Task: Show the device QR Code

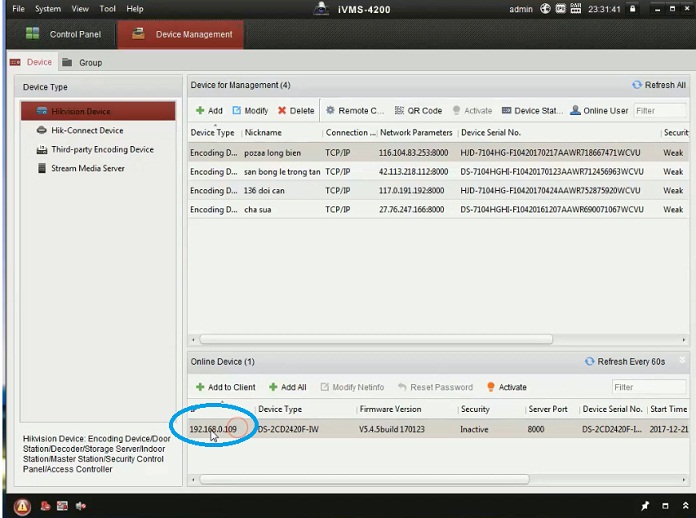Action: pos(419,111)
